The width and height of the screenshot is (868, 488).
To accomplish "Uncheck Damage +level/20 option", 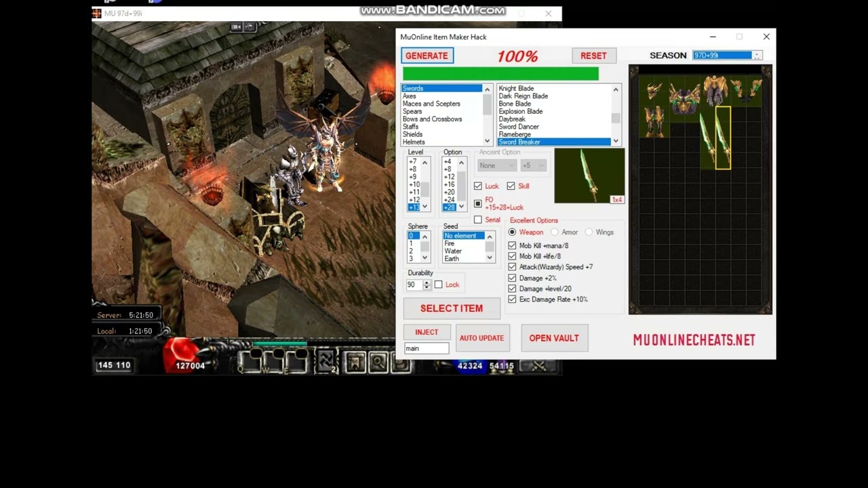I will click(512, 289).
